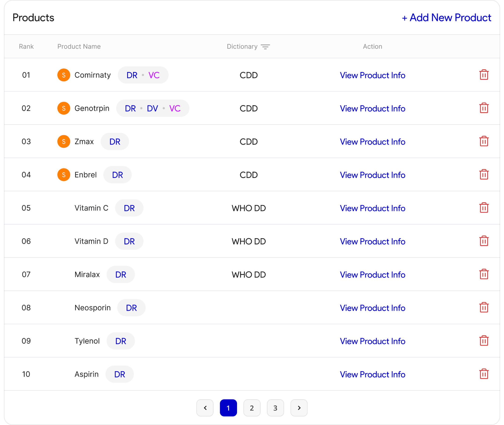Remove Enbrel using its trash icon

coord(484,175)
